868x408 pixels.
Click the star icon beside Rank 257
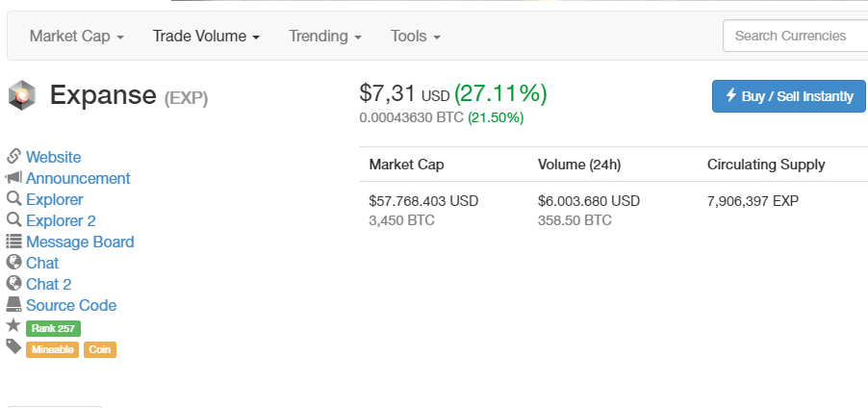(13, 326)
